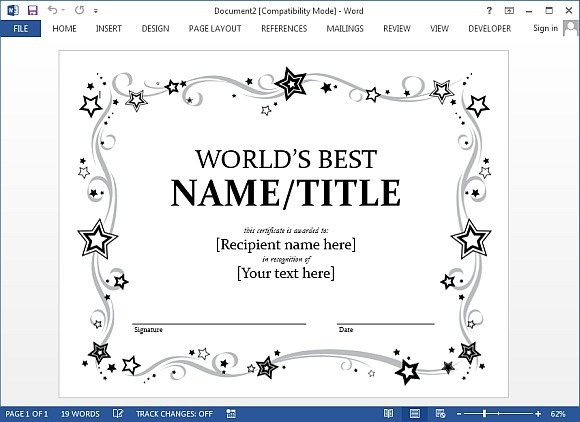Image resolution: width=580 pixels, height=422 pixels.
Task: Click the user account avatar icon
Action: (570, 28)
